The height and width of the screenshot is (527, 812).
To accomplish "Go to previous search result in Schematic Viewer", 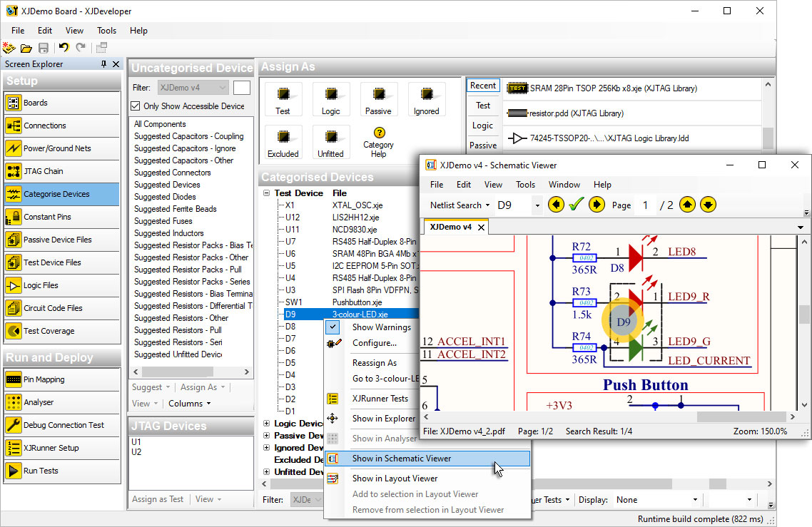I will point(556,205).
